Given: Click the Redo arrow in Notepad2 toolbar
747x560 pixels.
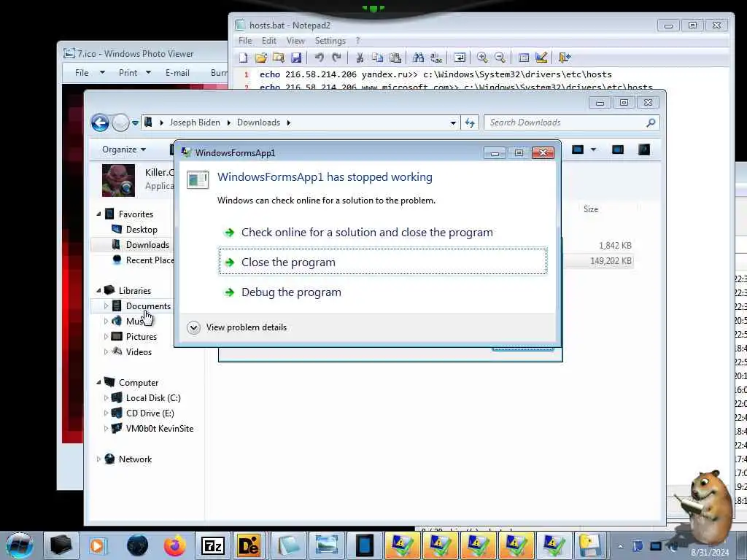Looking at the screenshot, I should (336, 58).
